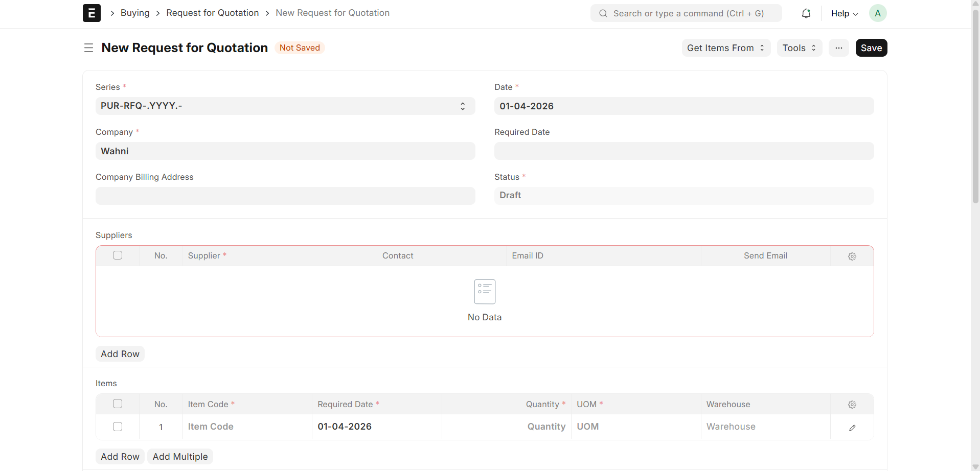Select all rows in Suppliers table

(x=118, y=255)
